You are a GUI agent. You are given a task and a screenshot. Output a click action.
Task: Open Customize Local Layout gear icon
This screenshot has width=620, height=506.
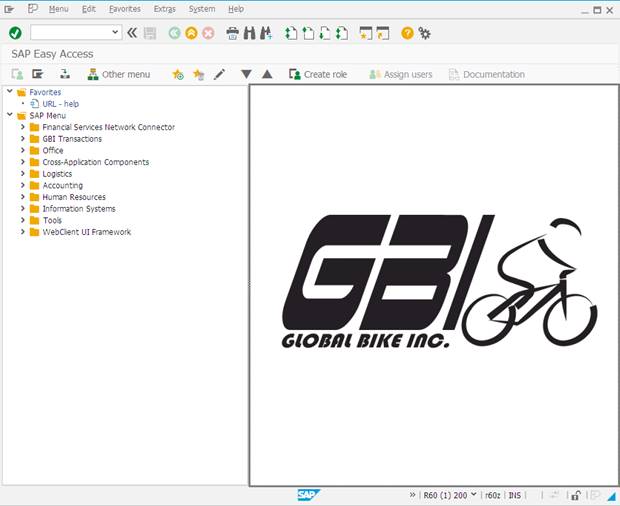pyautogui.click(x=425, y=33)
